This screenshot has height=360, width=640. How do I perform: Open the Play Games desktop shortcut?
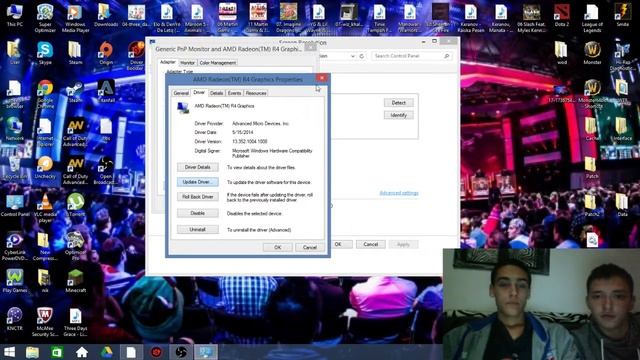[14, 281]
